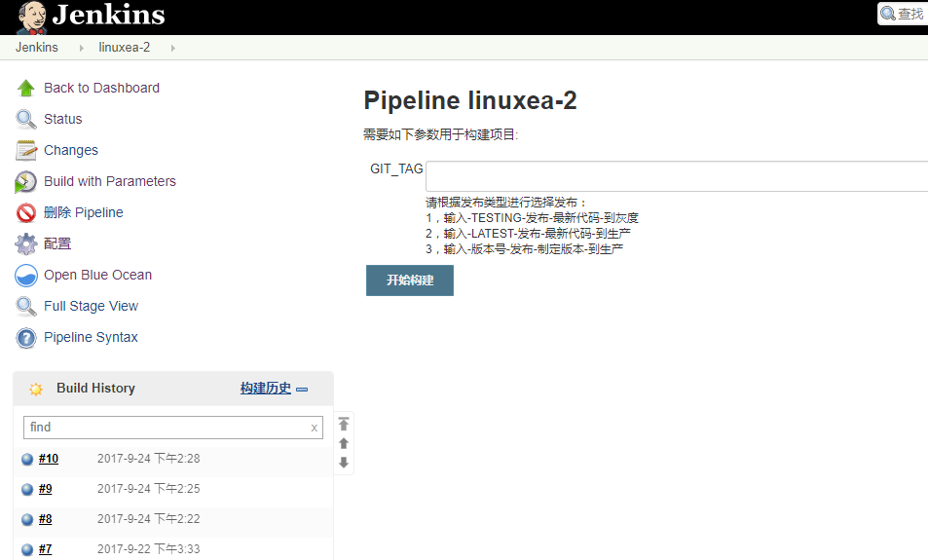The width and height of the screenshot is (928, 560).
Task: Click the Build History title text
Action: pyautogui.click(x=95, y=389)
